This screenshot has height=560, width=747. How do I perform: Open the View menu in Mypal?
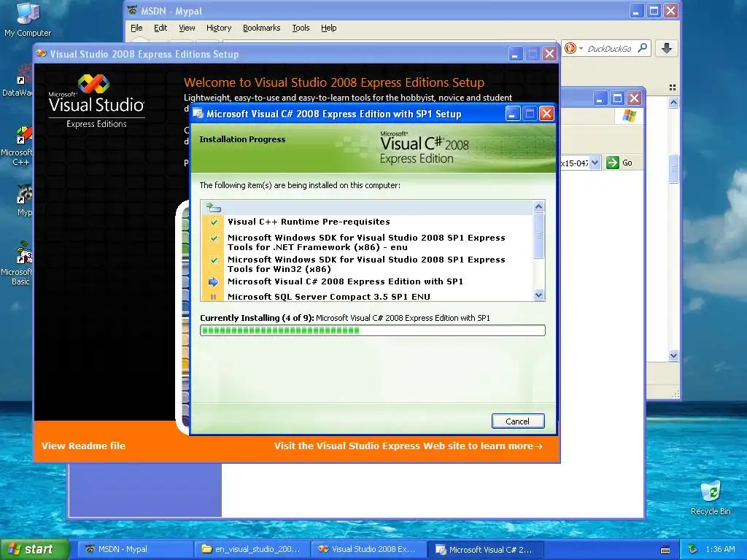pyautogui.click(x=187, y=28)
